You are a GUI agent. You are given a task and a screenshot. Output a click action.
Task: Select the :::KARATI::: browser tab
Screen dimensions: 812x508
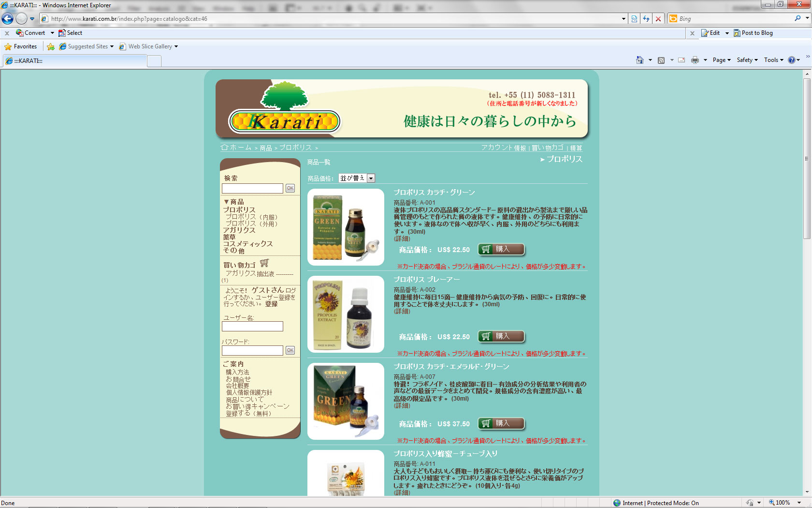coord(75,61)
